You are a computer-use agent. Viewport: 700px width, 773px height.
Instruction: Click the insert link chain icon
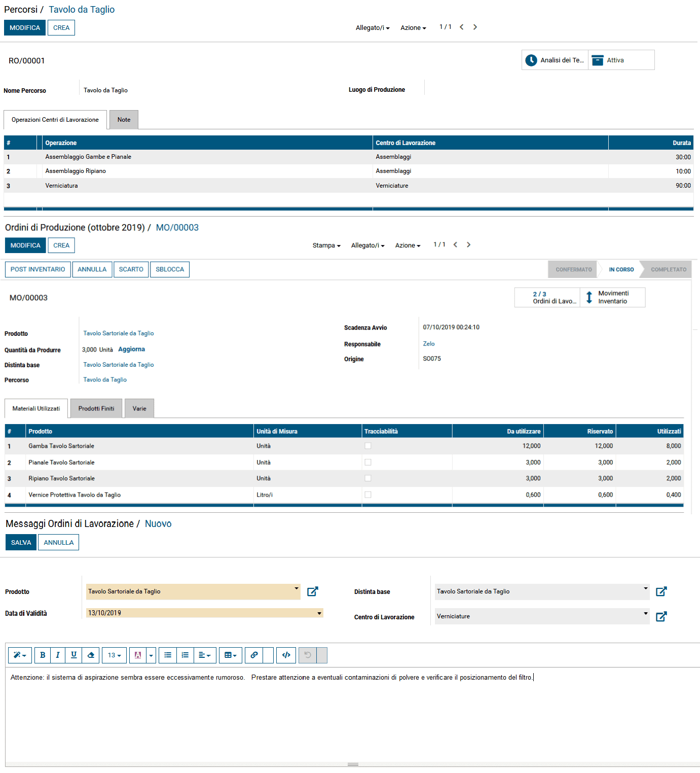(x=254, y=655)
